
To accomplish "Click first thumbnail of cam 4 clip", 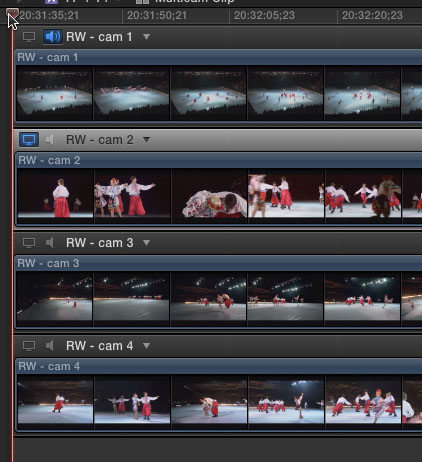I will [55, 402].
